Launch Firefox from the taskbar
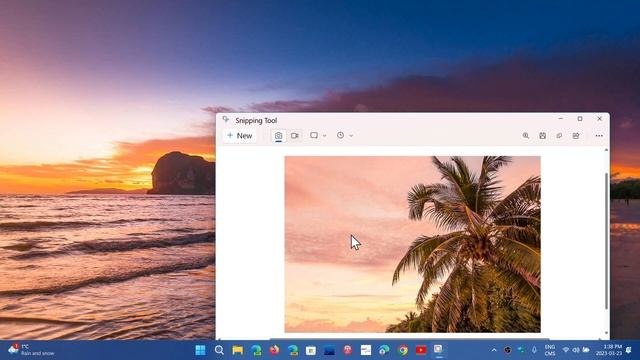The width and height of the screenshot is (640, 360). click(274, 350)
